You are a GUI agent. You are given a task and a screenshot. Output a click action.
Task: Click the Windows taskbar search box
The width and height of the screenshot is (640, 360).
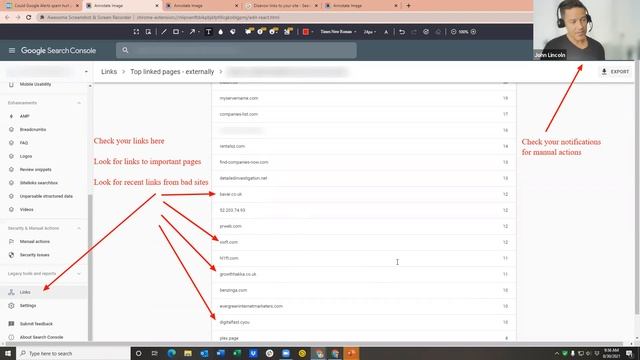tap(73, 353)
